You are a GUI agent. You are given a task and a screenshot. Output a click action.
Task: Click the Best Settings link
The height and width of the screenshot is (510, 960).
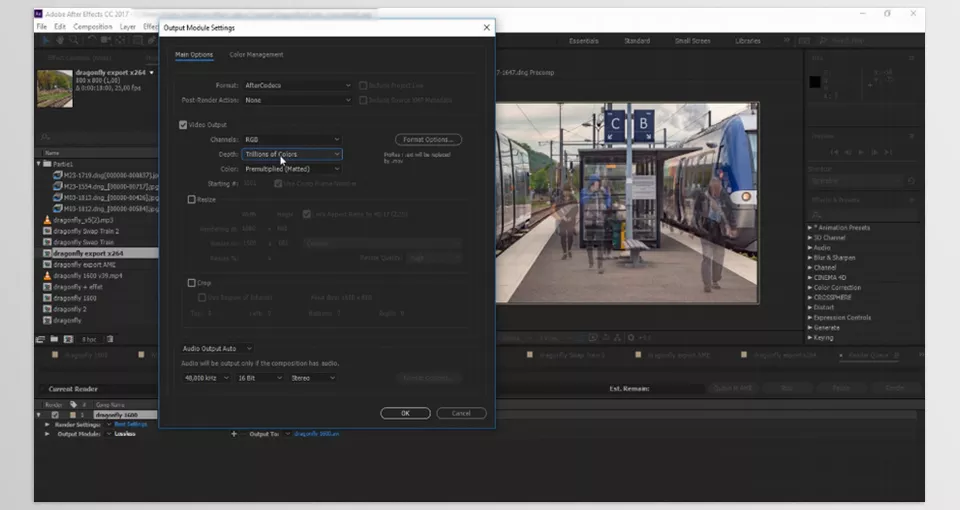point(130,424)
